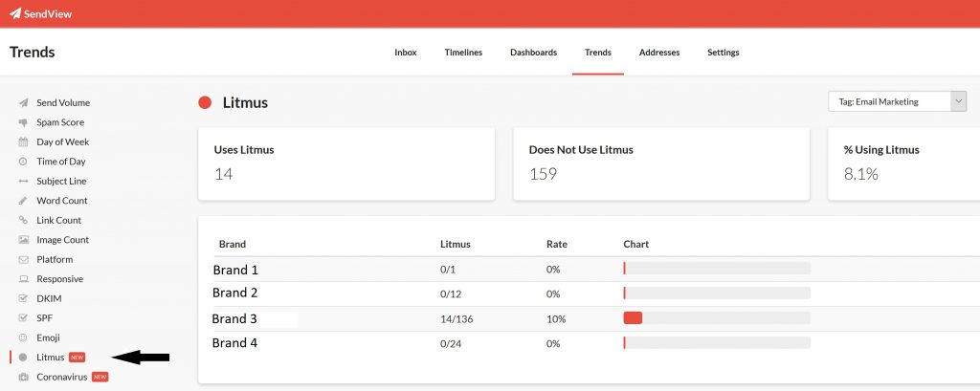Click the Uses Litmus stat card
The width and height of the screenshot is (980, 391).
coord(345,163)
